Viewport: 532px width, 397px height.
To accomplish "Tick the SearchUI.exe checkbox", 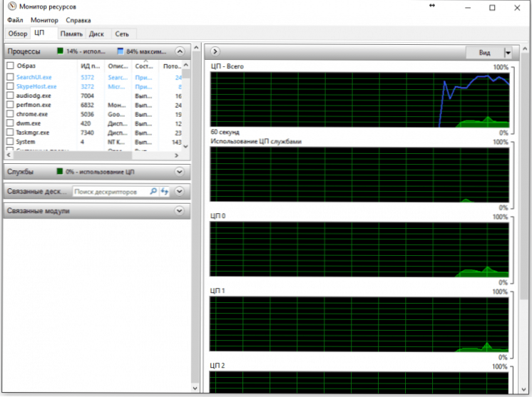I will tap(10, 76).
